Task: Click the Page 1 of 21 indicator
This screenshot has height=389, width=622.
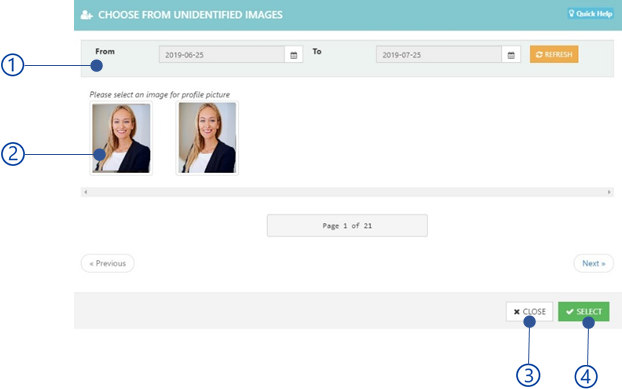Action: 347,226
